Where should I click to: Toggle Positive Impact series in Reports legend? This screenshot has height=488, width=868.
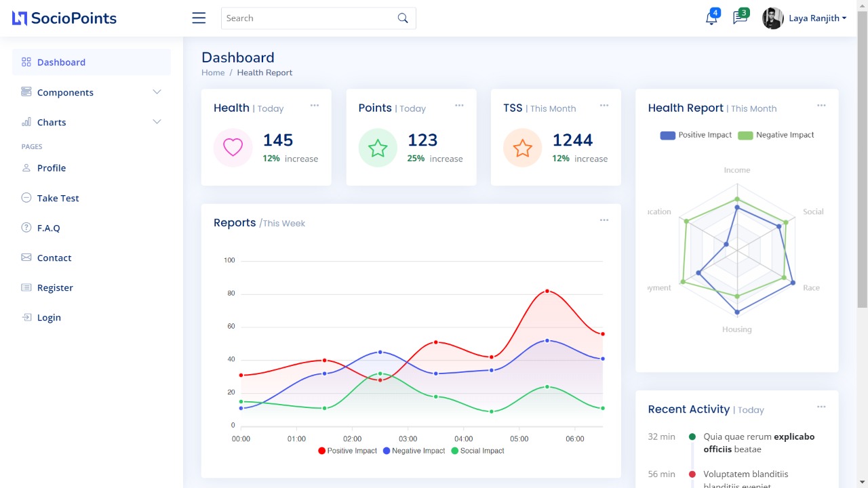[x=347, y=451]
